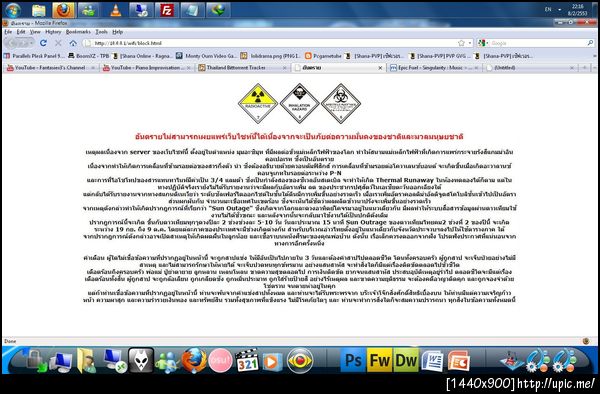Open Windows Explorer from the top taskbar
Screen dimensions: 600x394
tap(39, 10)
